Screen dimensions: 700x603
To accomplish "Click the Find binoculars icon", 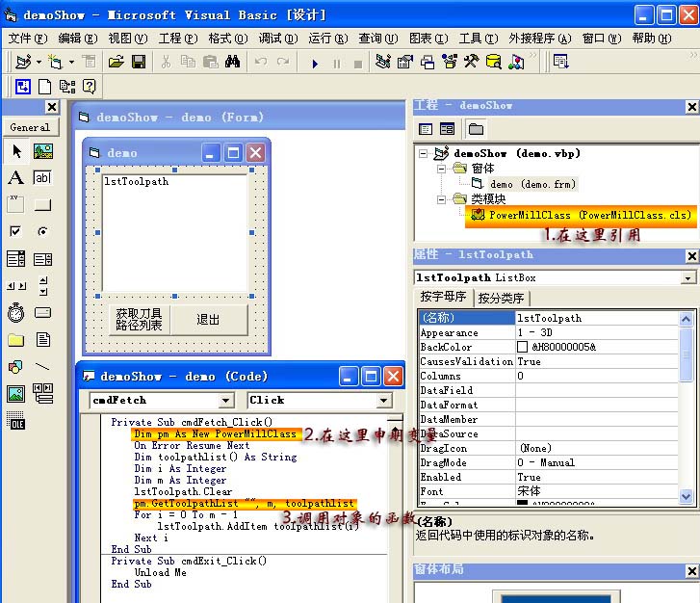I will click(x=232, y=62).
